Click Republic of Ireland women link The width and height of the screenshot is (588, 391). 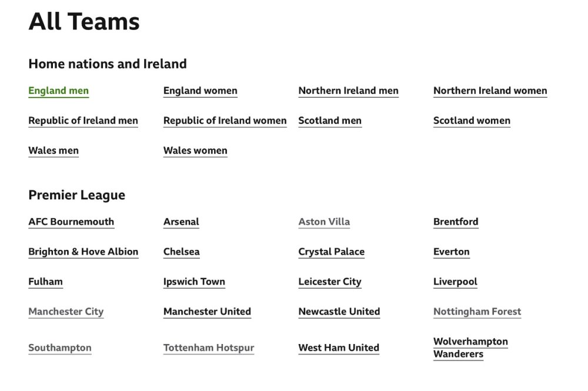(225, 121)
